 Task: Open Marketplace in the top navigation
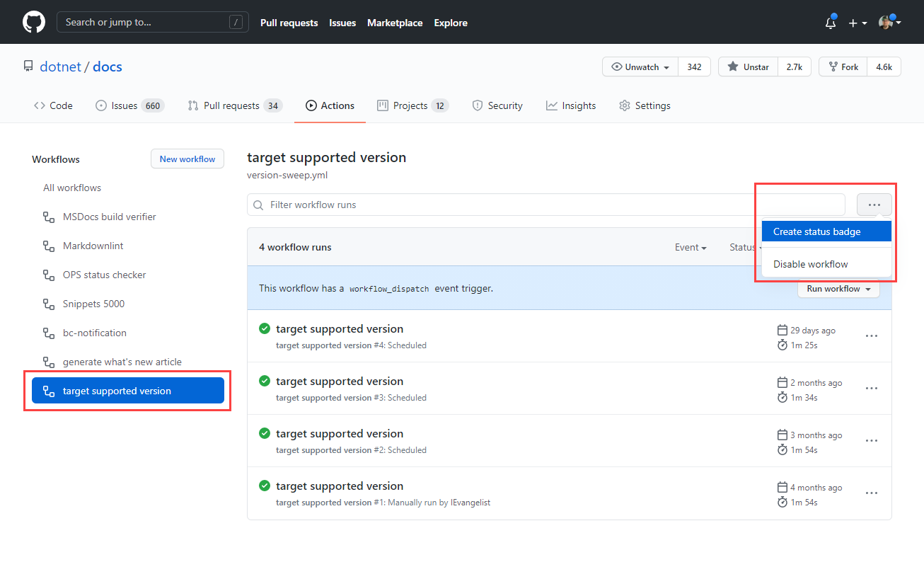[x=395, y=22]
